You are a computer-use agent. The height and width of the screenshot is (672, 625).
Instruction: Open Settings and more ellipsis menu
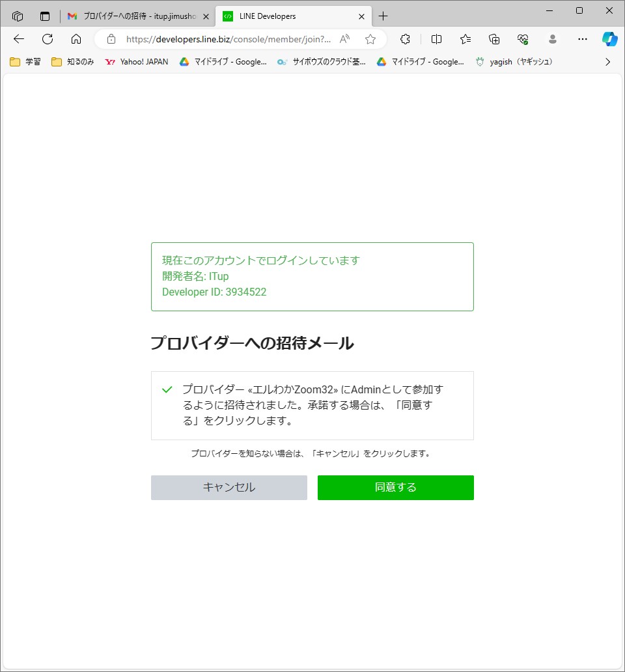click(x=583, y=39)
